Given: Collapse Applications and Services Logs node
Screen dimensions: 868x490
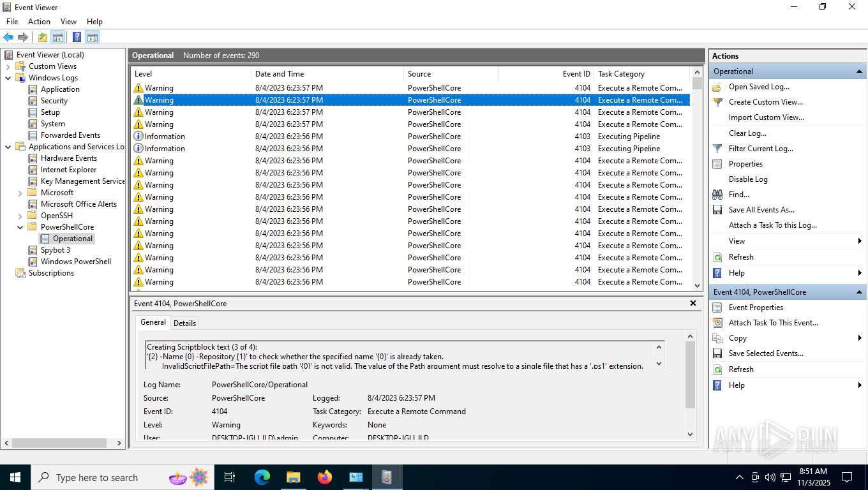Looking at the screenshot, I should [8, 147].
